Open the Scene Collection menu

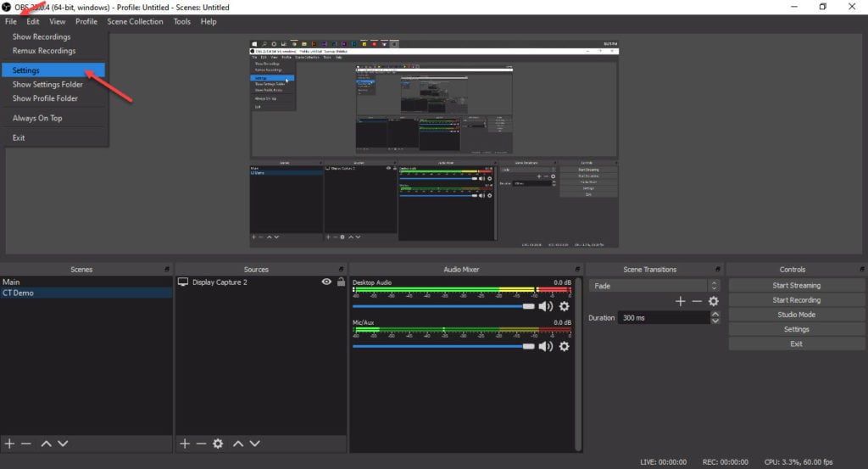tap(135, 21)
